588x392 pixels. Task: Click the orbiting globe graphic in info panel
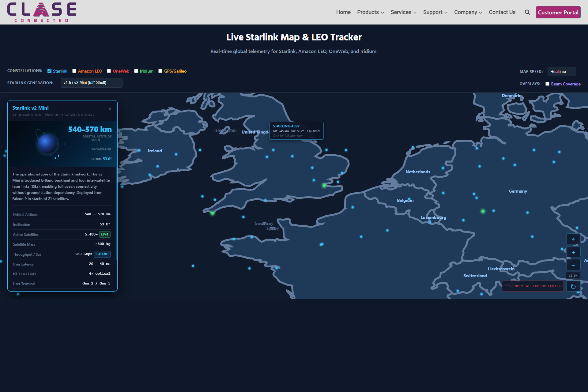[x=47, y=144]
